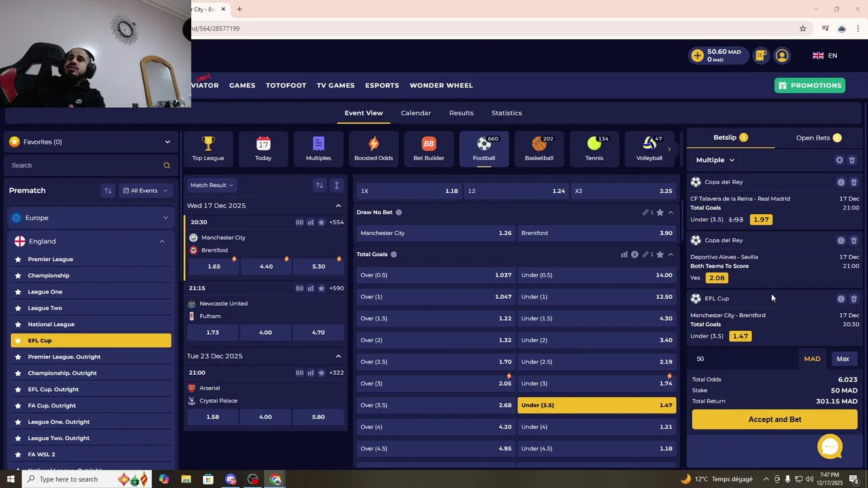Image resolution: width=868 pixels, height=488 pixels.
Task: Favorite the Total Goals market
Action: pyautogui.click(x=660, y=255)
